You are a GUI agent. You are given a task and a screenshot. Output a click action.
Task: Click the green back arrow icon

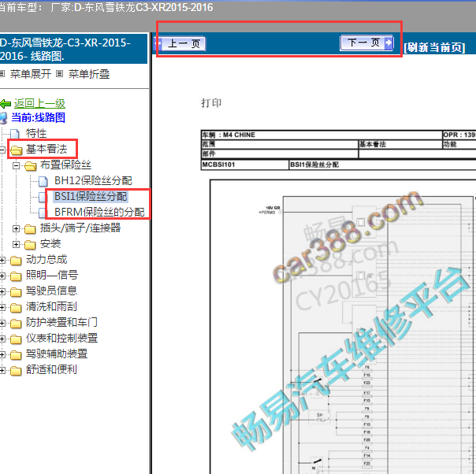point(6,104)
